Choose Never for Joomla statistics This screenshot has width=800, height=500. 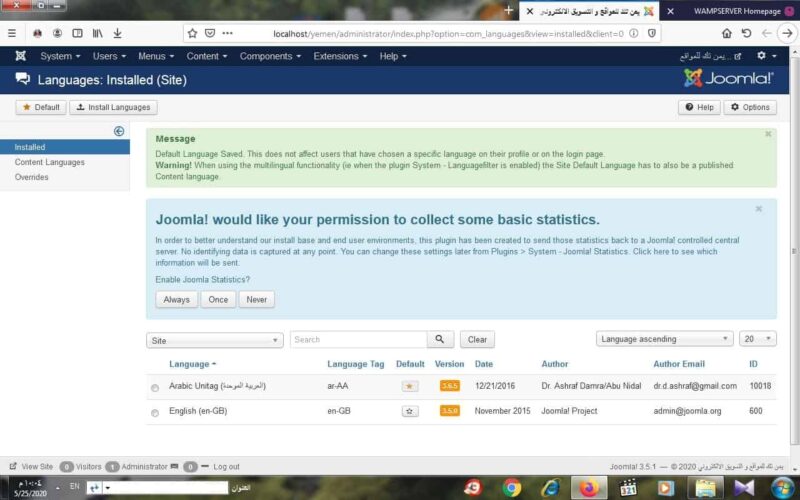(257, 299)
